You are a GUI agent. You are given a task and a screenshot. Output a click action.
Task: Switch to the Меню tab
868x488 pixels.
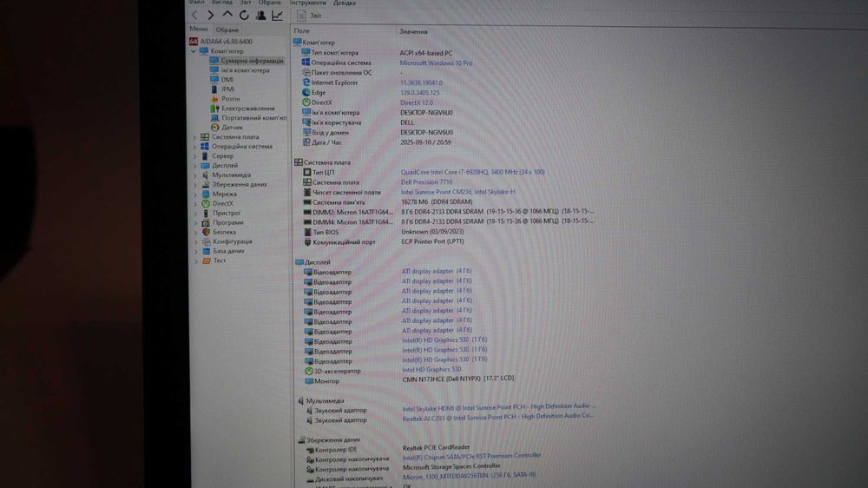[x=199, y=30]
